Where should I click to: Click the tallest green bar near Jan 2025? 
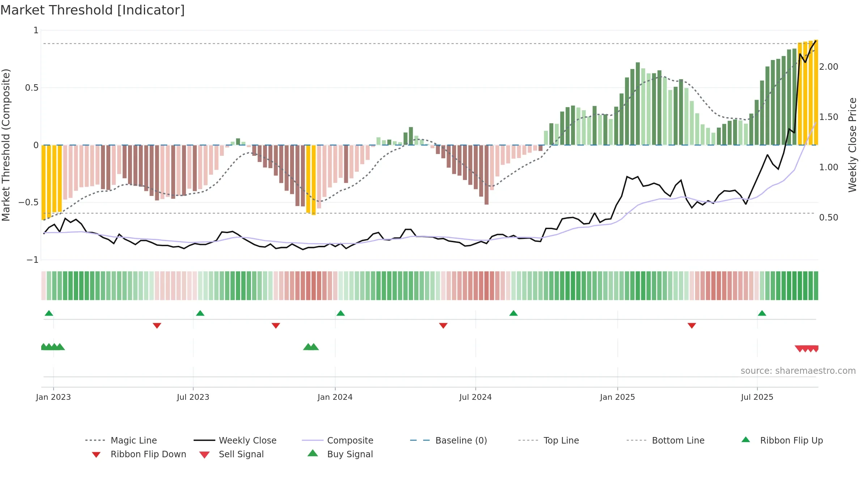click(x=638, y=104)
